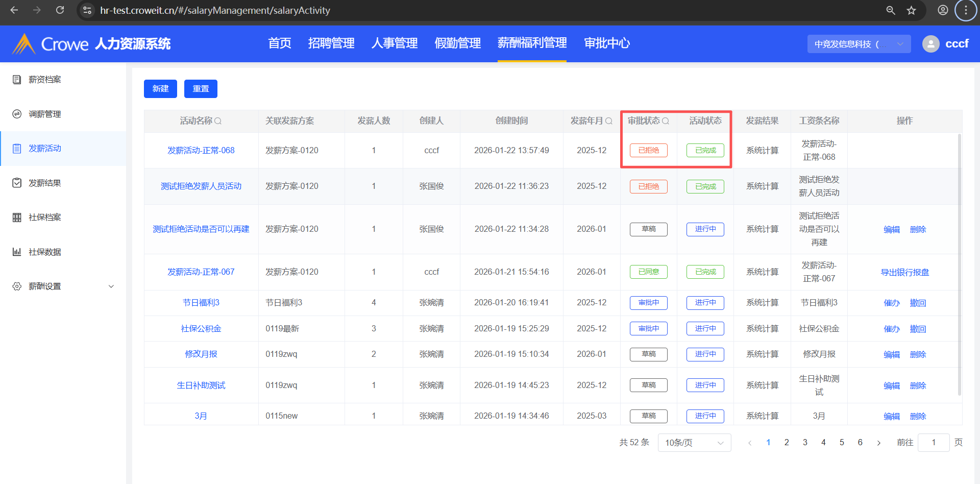Reload page with browser refresh icon
The width and height of the screenshot is (980, 484).
pos(60,10)
